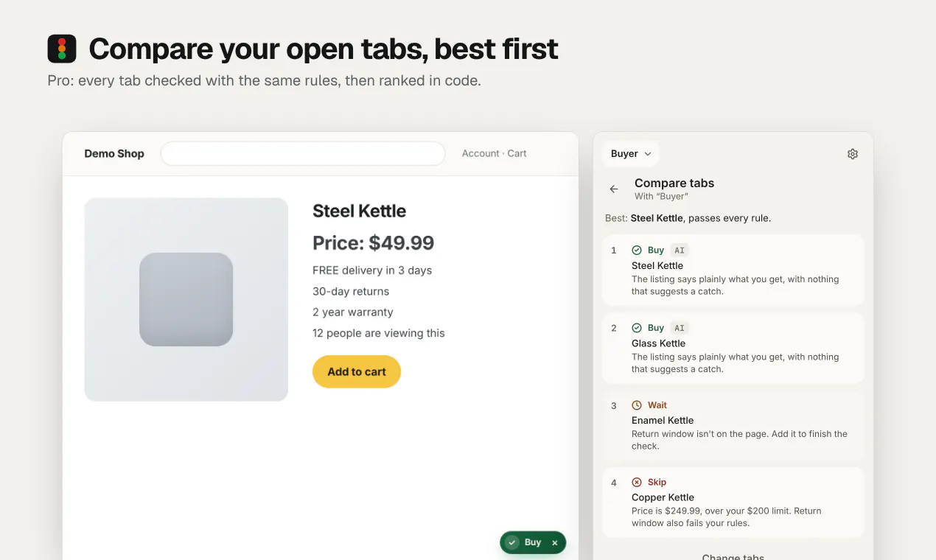Viewport: 936px width, 560px height.
Task: Click the FREE delivery in 3 days line
Action: [x=372, y=270]
